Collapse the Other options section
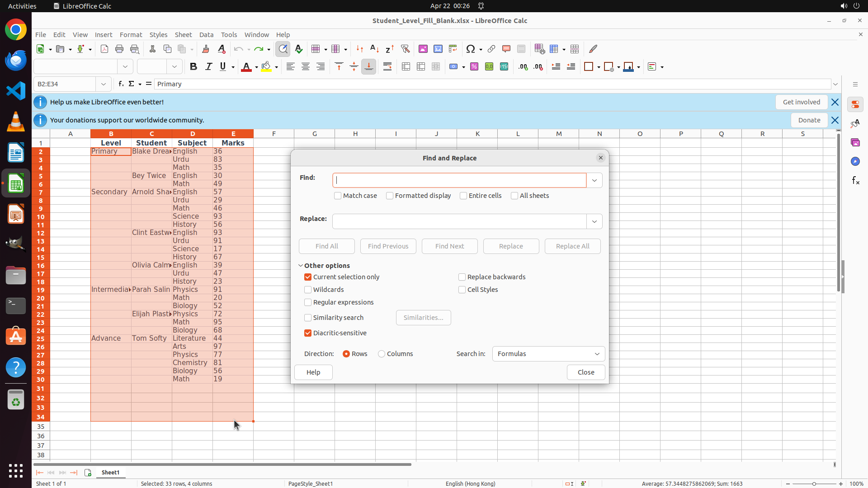This screenshot has height=488, width=868. 301,266
